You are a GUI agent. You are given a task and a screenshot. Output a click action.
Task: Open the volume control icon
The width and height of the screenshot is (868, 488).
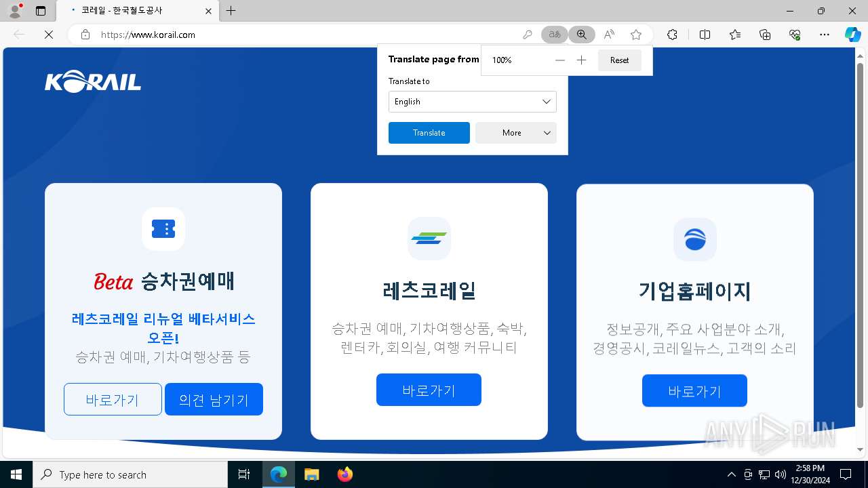pyautogui.click(x=781, y=474)
